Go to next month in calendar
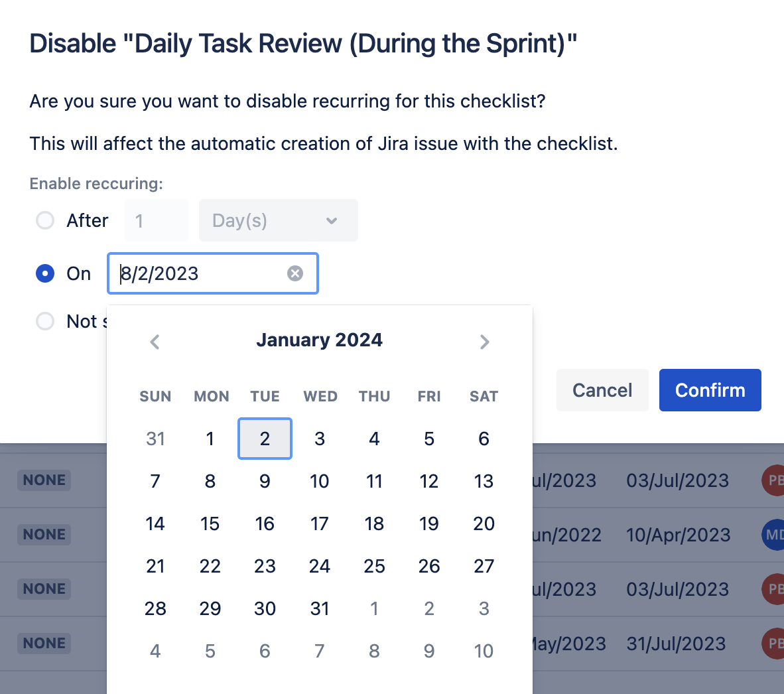Screen dimensions: 784x694 (x=484, y=342)
